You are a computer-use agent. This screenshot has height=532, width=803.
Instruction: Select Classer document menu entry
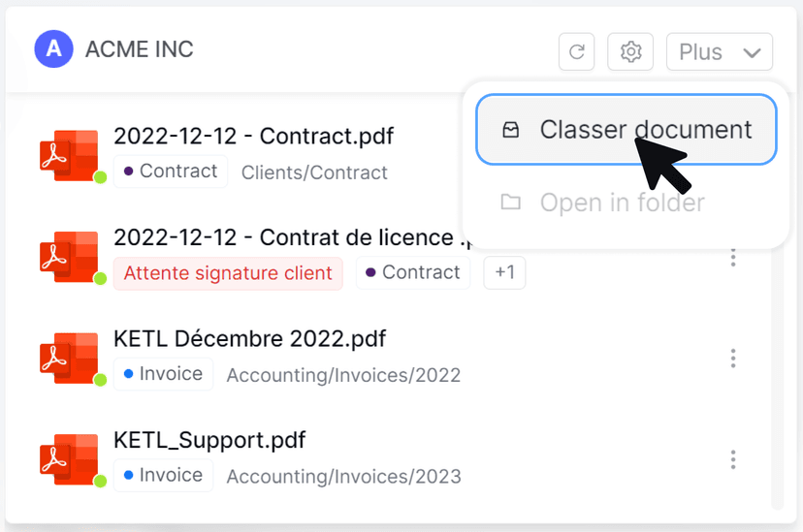[626, 130]
